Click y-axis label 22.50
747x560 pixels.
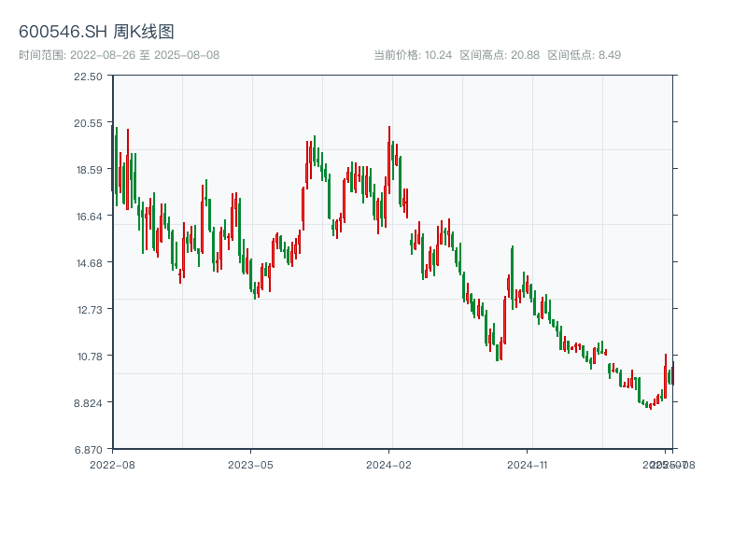pos(88,77)
